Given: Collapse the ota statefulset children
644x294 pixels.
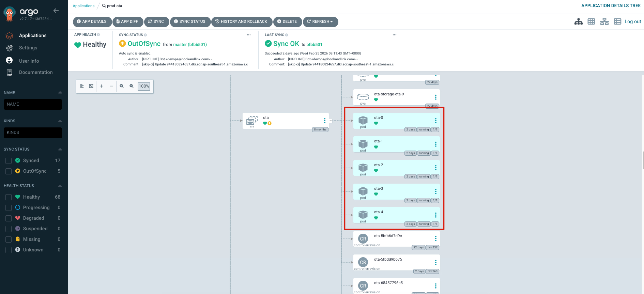Looking at the screenshot, I should (331, 121).
